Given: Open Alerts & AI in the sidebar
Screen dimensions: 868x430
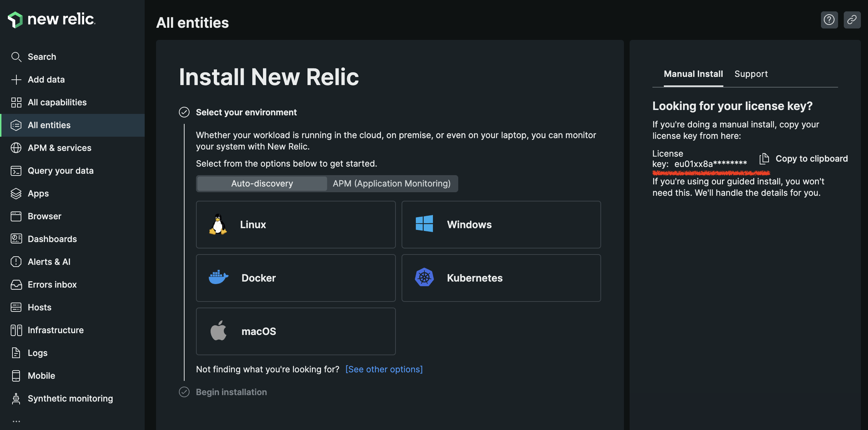Looking at the screenshot, I should (x=72, y=262).
